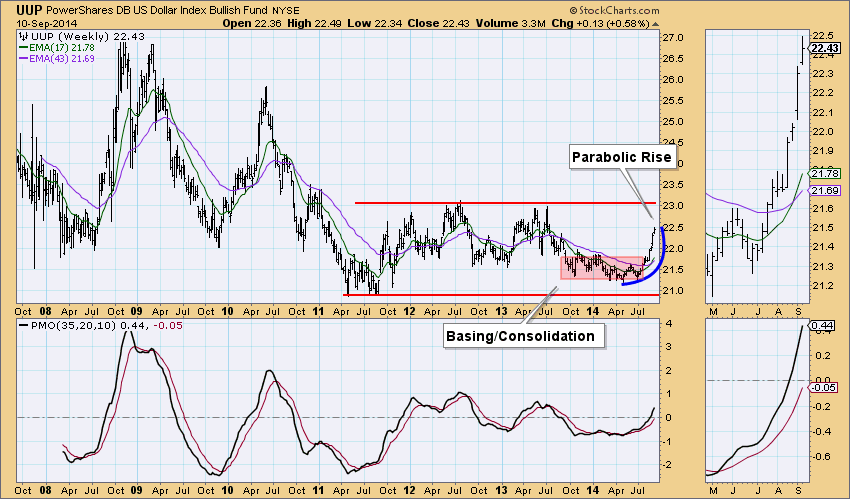Viewport: 850px width, 499px height.
Task: Click the blue parabolic curve on the price chart
Action: pos(659,261)
